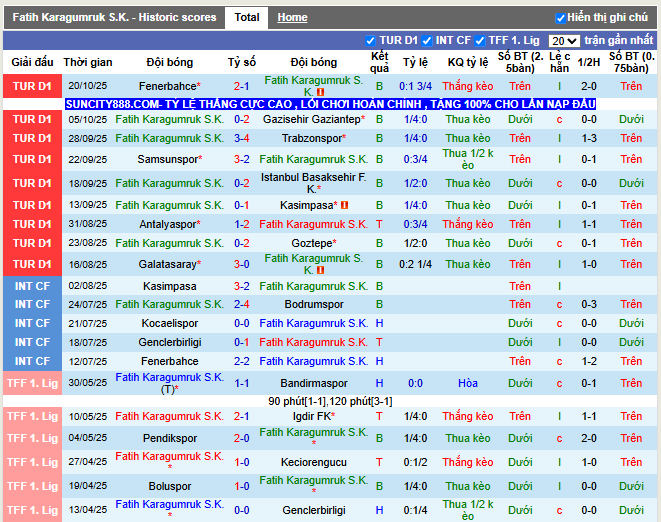Click the 3-4 score against Trabzonspor
Image resolution: width=661 pixels, height=522 pixels.
click(242, 138)
